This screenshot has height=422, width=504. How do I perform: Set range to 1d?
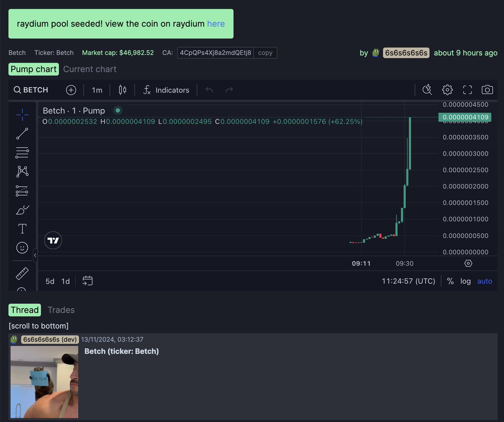point(66,281)
